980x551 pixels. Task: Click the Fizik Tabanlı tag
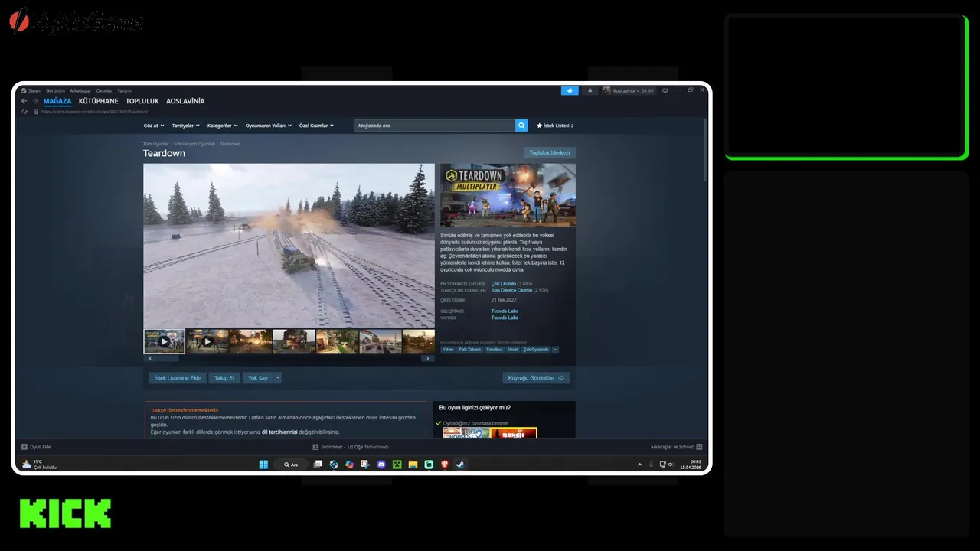pos(470,350)
